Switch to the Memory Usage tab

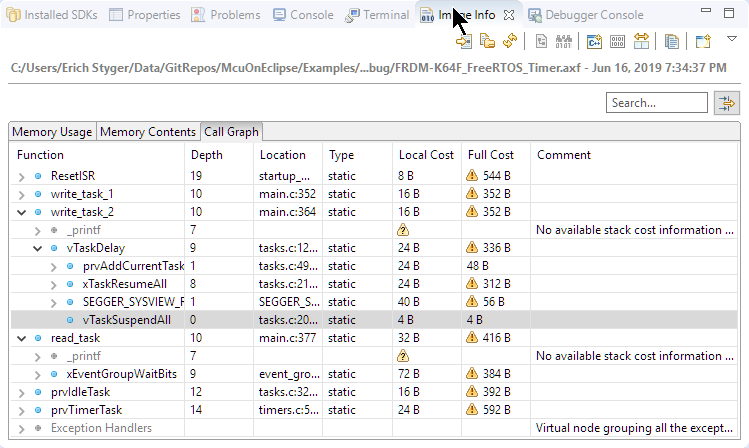click(52, 132)
